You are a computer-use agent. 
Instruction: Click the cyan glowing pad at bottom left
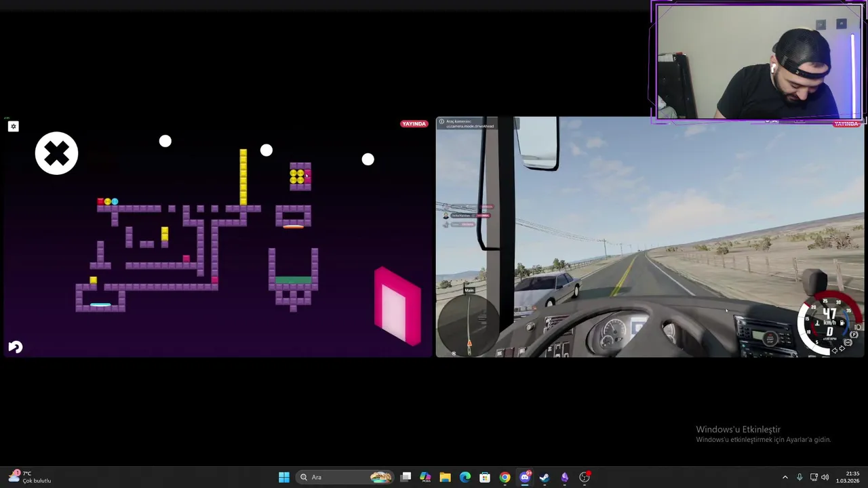100,305
